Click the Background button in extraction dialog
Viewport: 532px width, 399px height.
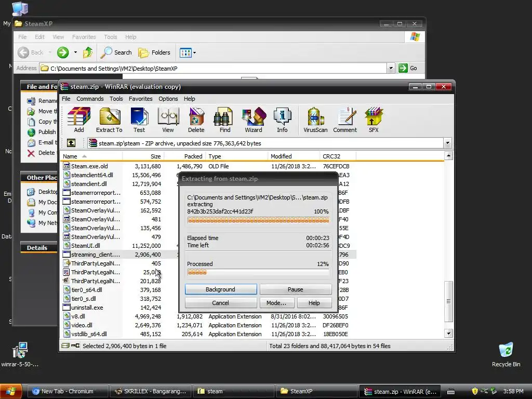[x=220, y=289]
